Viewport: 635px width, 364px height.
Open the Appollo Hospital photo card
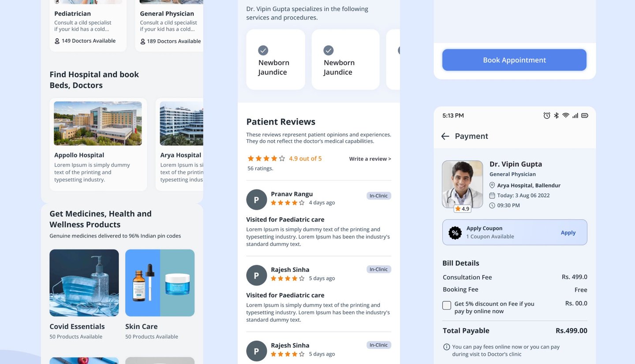pyautogui.click(x=98, y=123)
